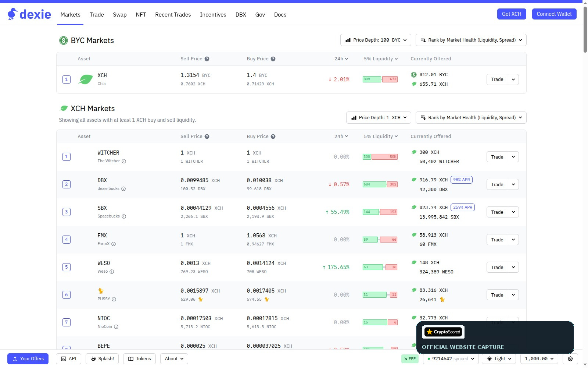This screenshot has height=368, width=588.
Task: Expand Trade options arrow for XCH row
Action: coord(513,79)
